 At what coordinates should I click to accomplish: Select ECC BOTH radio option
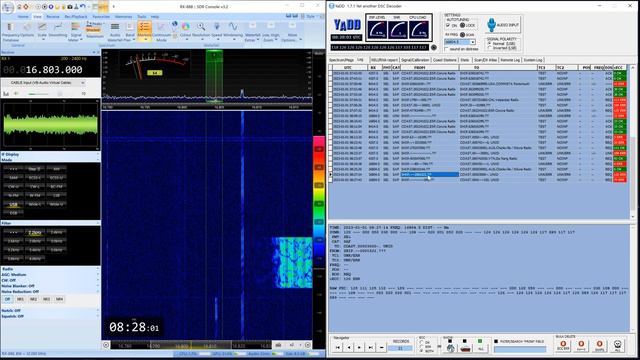[x=421, y=351]
